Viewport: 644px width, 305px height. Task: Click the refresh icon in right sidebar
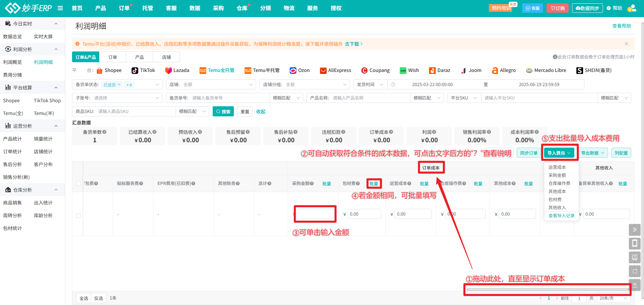[635, 271]
